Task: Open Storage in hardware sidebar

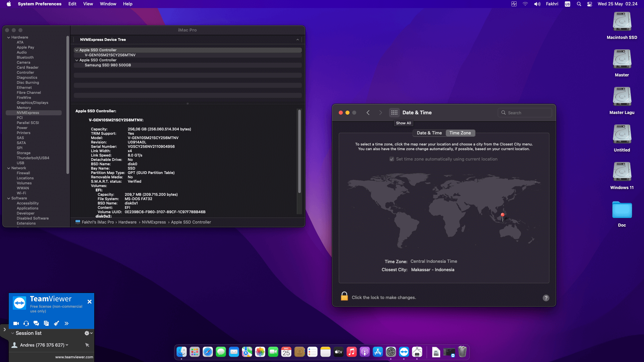Action: [x=23, y=153]
